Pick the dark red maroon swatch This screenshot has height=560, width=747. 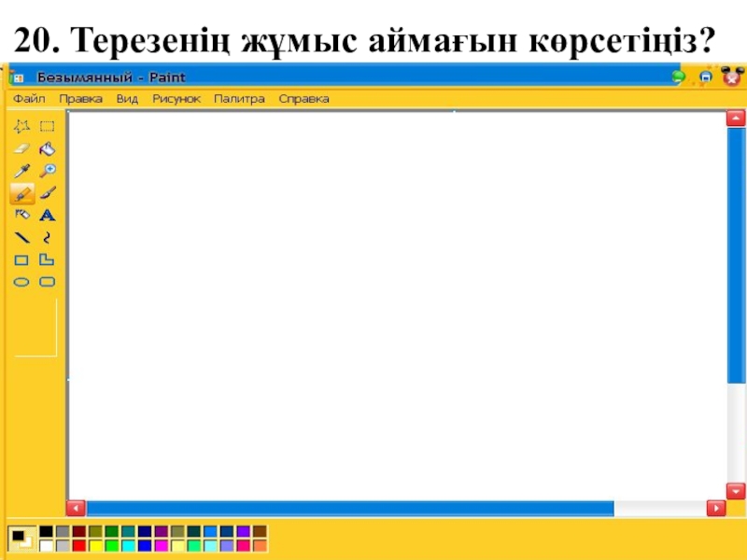(79, 531)
